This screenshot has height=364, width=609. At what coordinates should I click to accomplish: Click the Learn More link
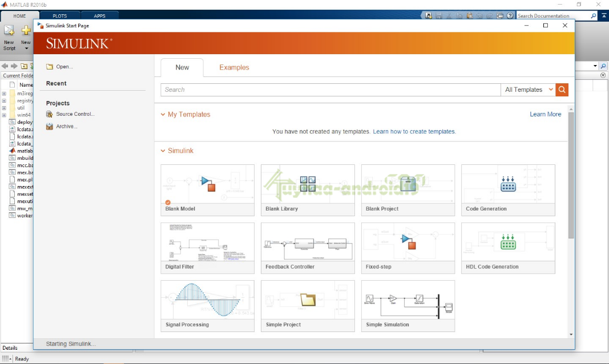coord(545,115)
